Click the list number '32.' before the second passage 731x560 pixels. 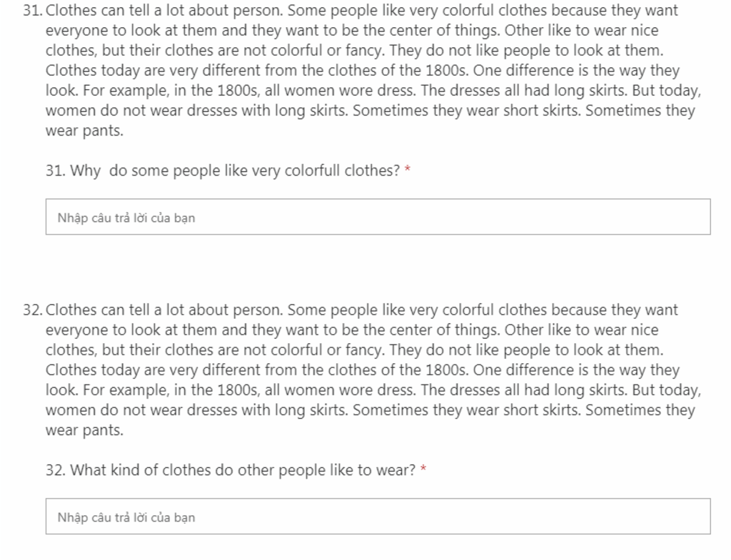click(x=33, y=310)
